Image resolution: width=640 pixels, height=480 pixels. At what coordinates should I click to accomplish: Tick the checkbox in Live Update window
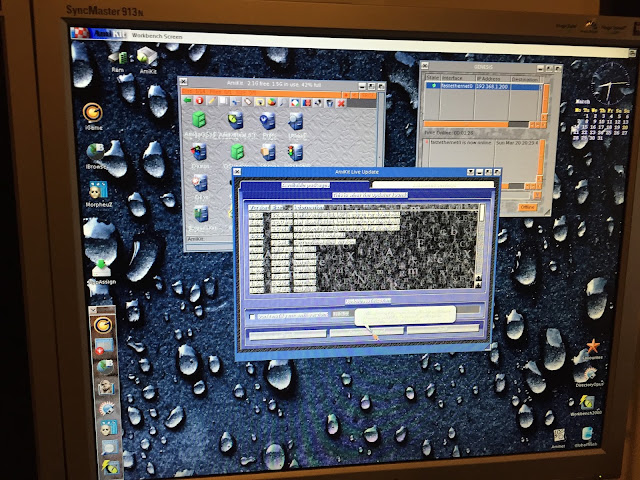(252, 317)
